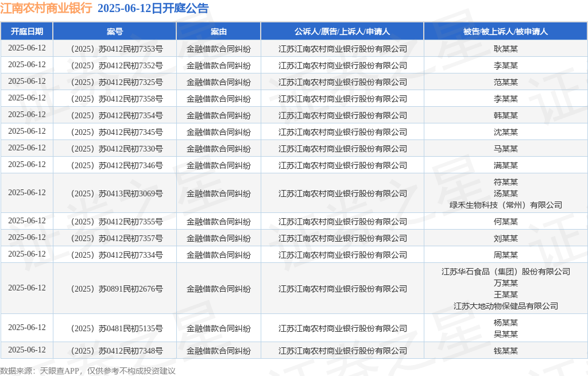The image size is (588, 376).
Task: Click case number 苏0412民初7348号
Action: [115, 351]
